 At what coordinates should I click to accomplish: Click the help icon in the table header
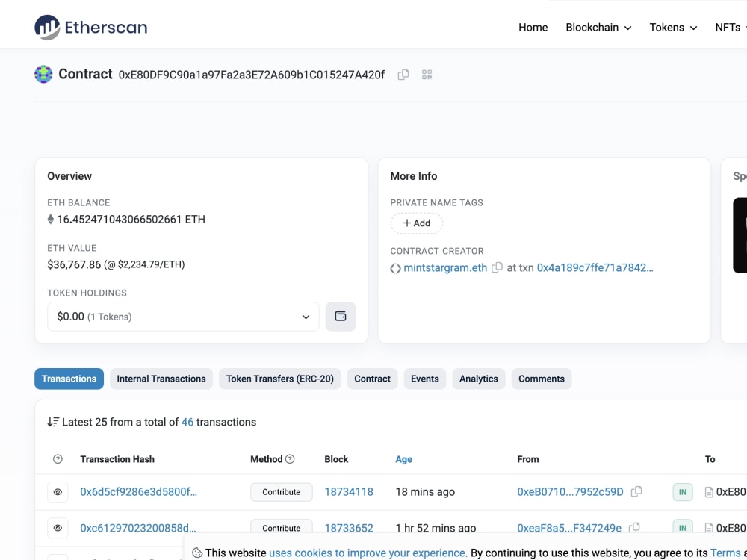(58, 459)
